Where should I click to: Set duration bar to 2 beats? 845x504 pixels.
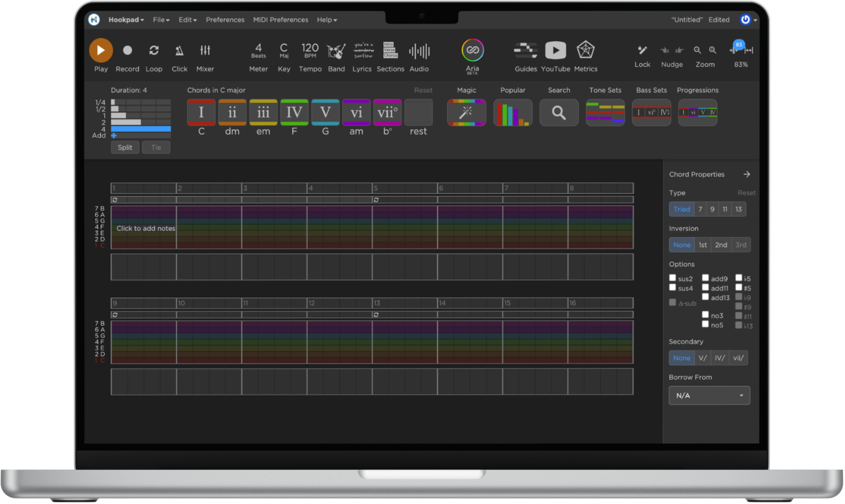pyautogui.click(x=141, y=122)
